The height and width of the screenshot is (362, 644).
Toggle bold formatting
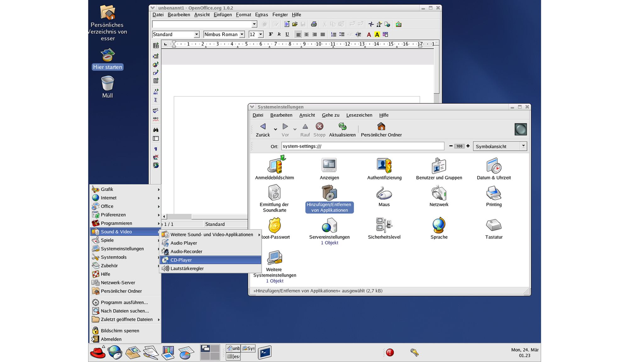pyautogui.click(x=270, y=35)
